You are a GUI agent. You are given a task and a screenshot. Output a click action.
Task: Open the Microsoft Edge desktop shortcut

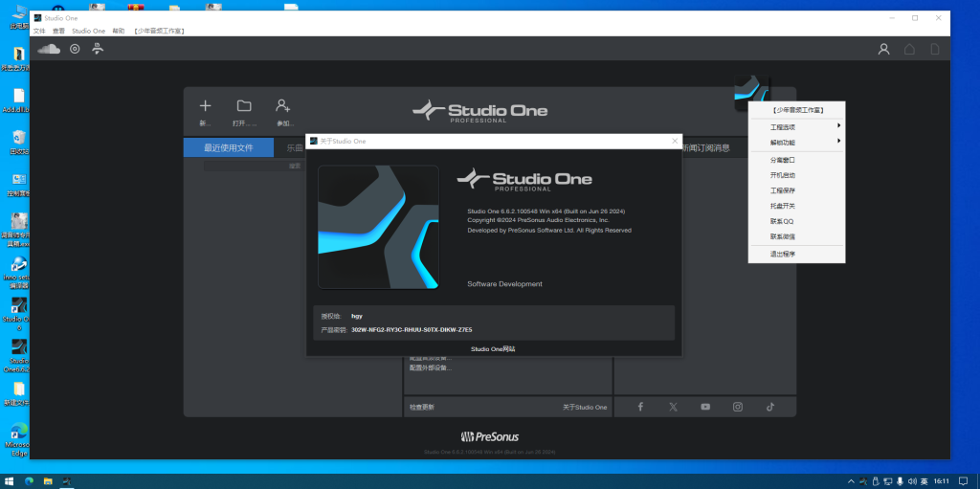(17, 437)
